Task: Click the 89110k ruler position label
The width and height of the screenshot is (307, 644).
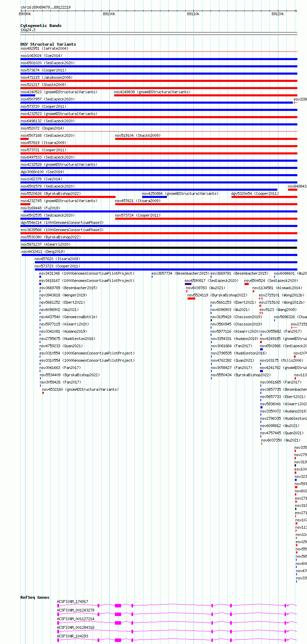Action: [193, 14]
